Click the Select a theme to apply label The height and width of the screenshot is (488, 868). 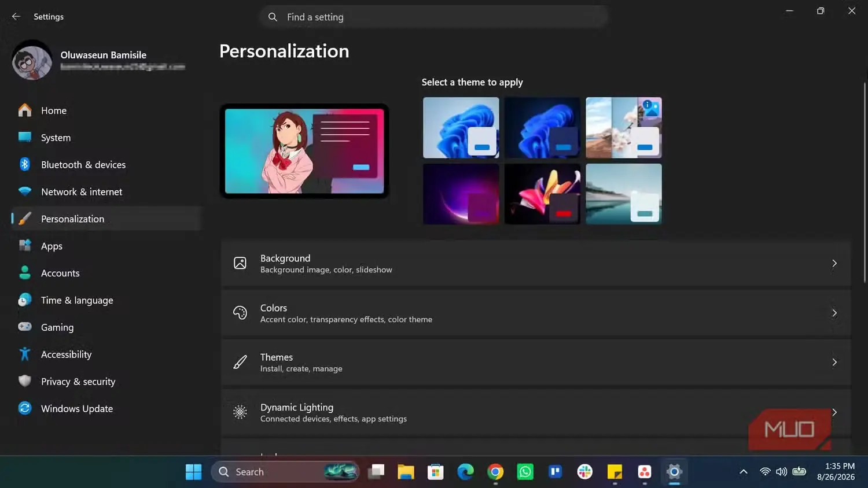(472, 82)
